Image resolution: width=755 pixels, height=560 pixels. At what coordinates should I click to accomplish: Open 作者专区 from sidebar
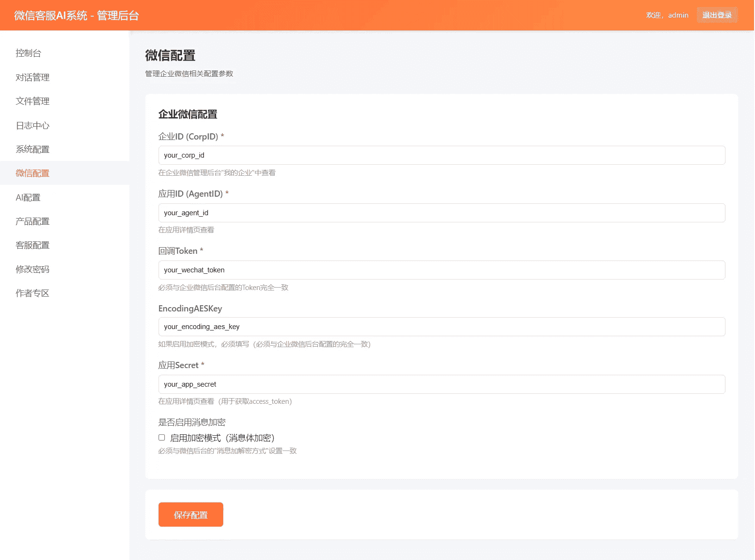(x=32, y=293)
